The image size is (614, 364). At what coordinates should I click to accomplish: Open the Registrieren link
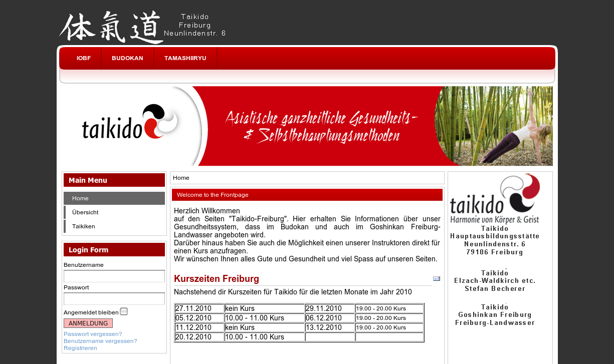[x=80, y=348]
